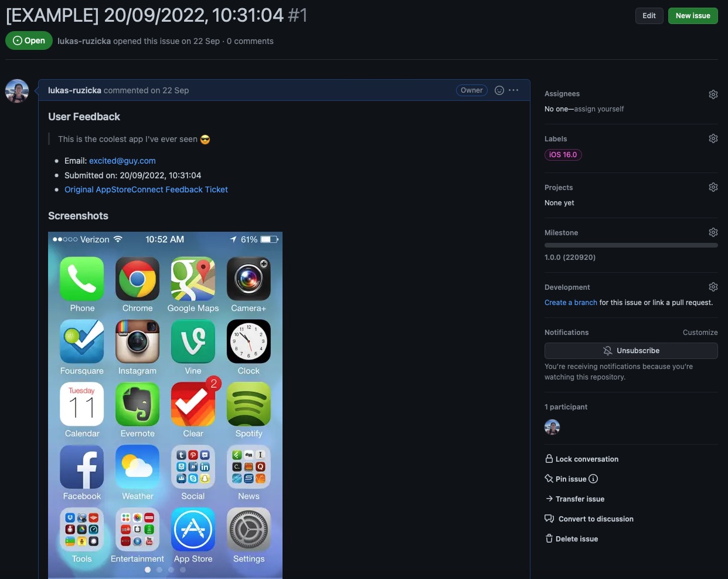The height and width of the screenshot is (579, 728).
Task: Click the Assignees gear icon
Action: tap(713, 94)
